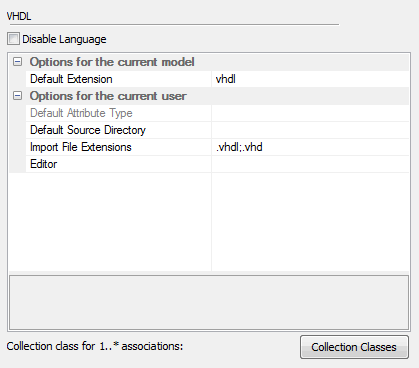Screen dimensions: 419x368
Task: Click the Collection class for 1..* associations label
Action: [x=95, y=346]
